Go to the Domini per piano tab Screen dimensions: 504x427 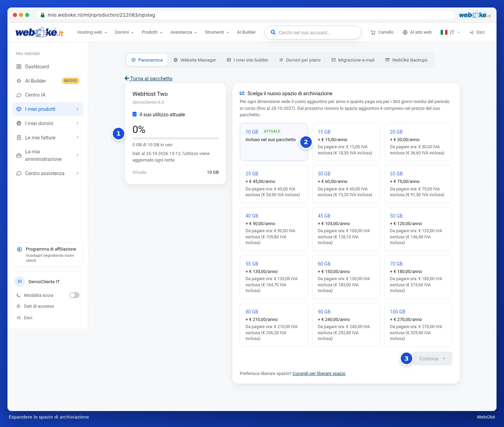point(300,60)
